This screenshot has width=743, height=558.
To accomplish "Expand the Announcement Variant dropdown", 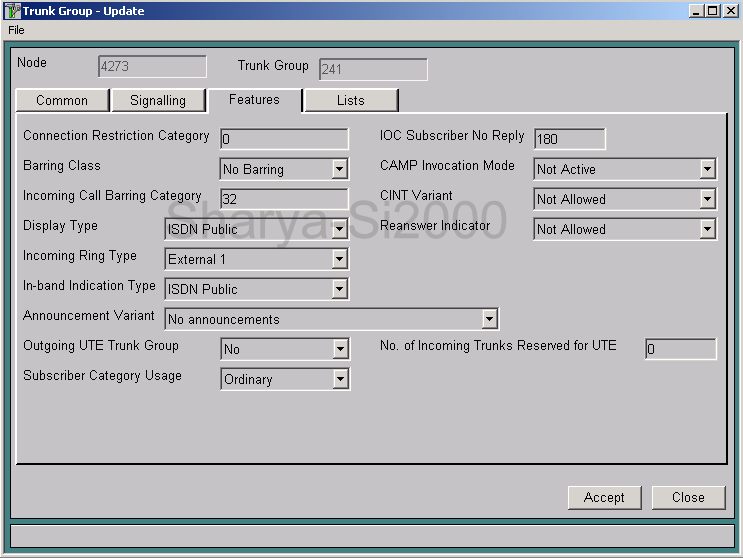I will pos(489,319).
